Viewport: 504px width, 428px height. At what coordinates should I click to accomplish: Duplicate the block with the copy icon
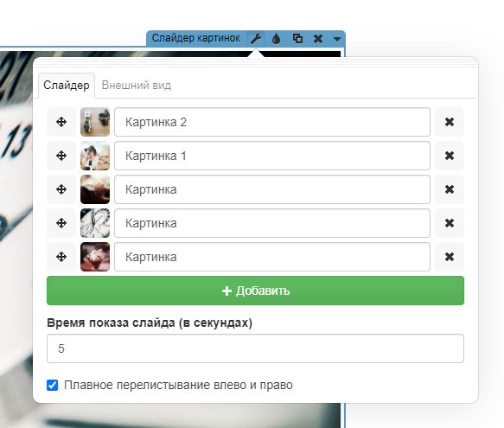point(297,39)
